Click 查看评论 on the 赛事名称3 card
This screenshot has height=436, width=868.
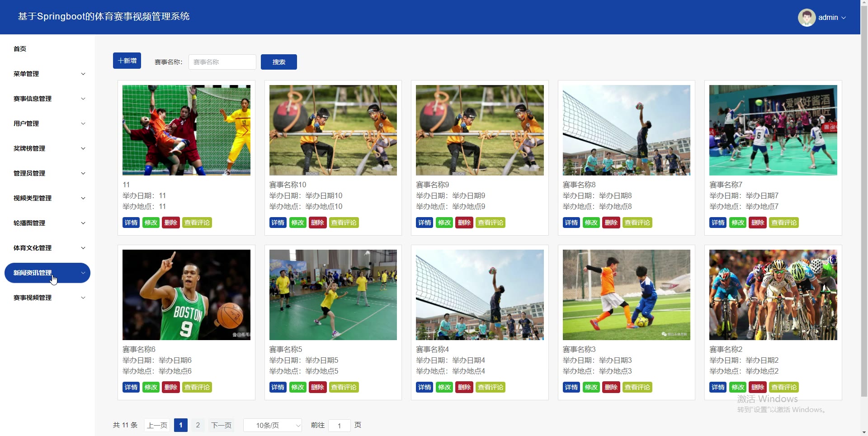point(637,387)
